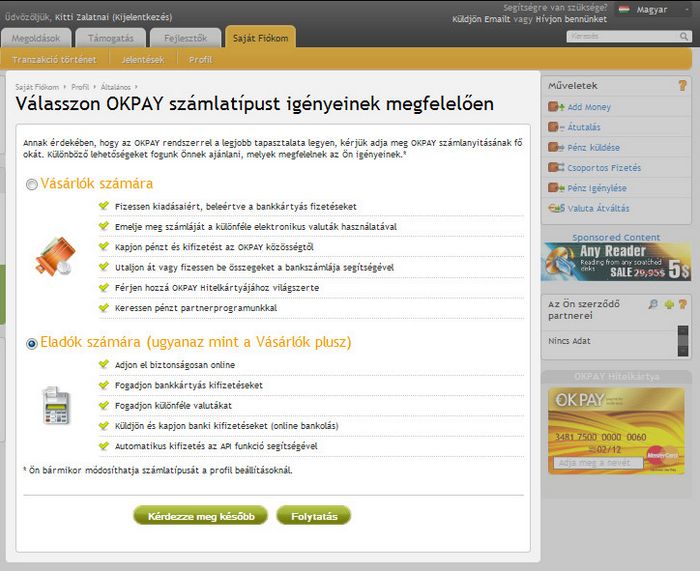Click Profil breadcrumb link
The image size is (700, 571).
pos(80,87)
